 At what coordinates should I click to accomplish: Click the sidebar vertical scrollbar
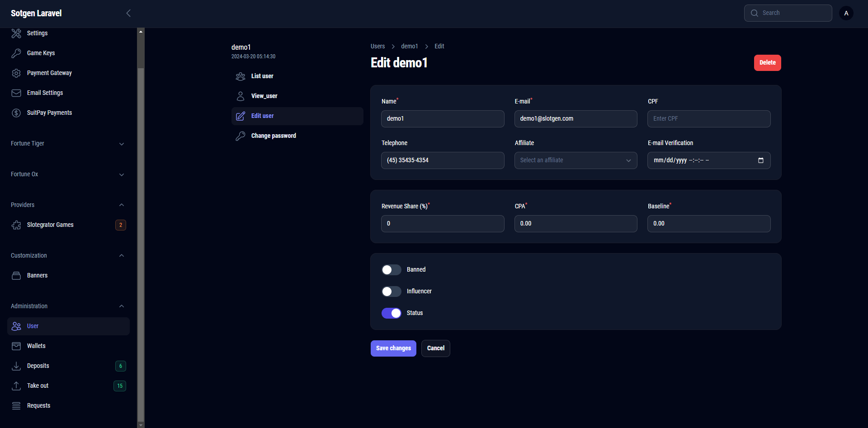pos(141,226)
